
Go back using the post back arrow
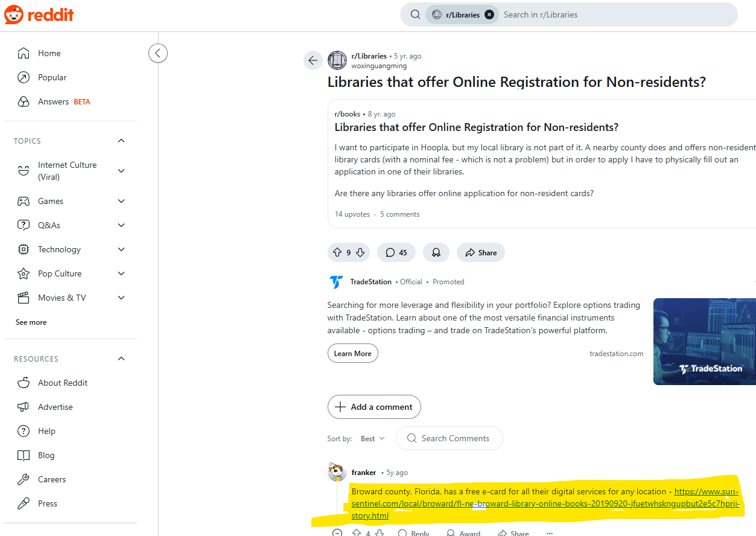313,60
